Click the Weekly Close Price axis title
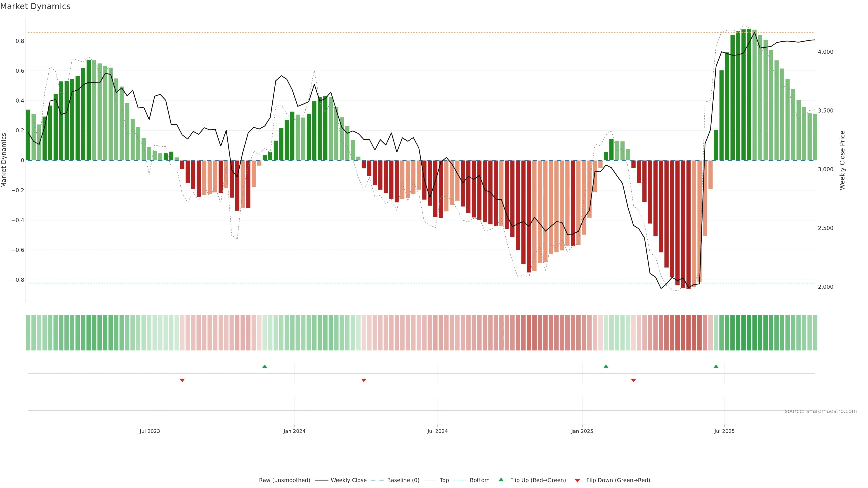Viewport: 868px width, 488px height. pyautogui.click(x=842, y=160)
